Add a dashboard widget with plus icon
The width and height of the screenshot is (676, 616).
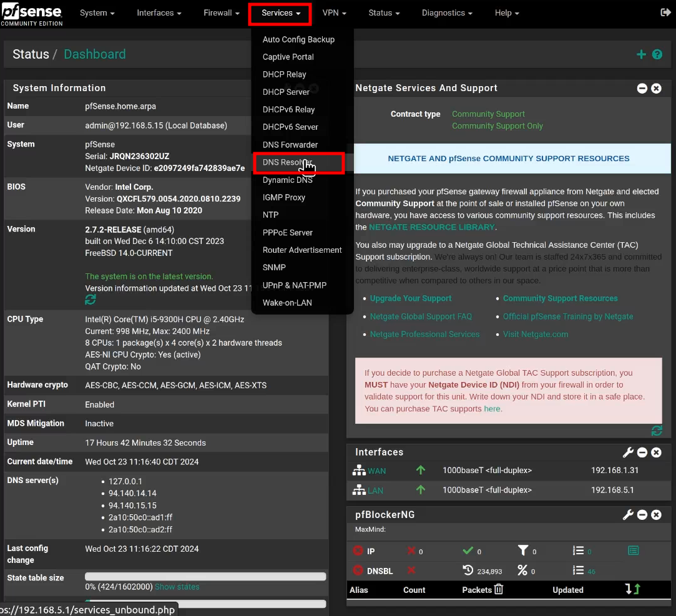pyautogui.click(x=641, y=54)
